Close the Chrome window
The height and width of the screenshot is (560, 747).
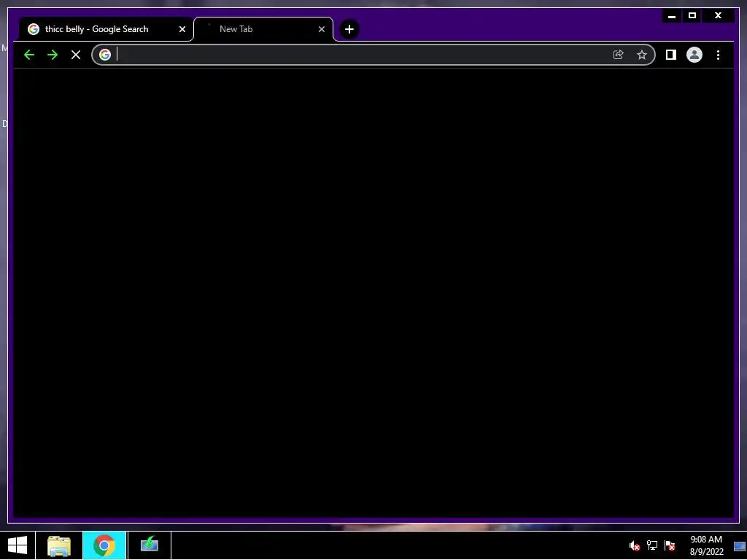pyautogui.click(x=718, y=16)
